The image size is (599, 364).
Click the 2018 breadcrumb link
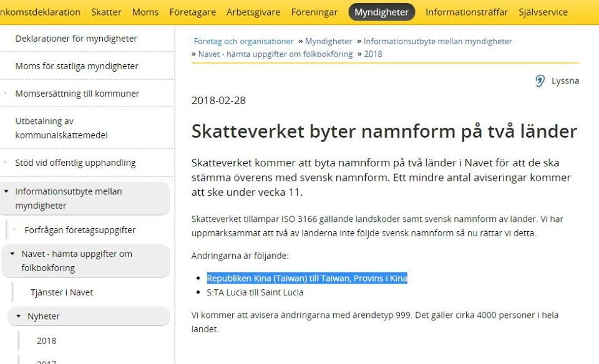[373, 54]
